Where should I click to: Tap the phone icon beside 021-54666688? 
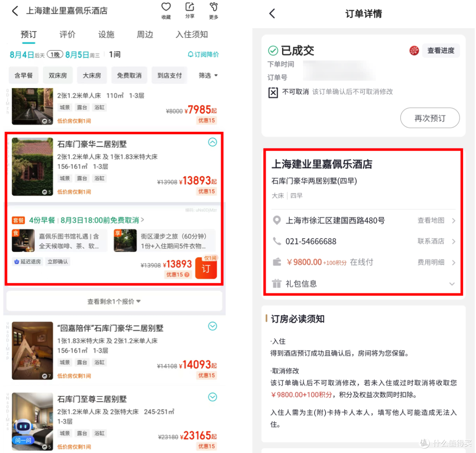point(276,241)
